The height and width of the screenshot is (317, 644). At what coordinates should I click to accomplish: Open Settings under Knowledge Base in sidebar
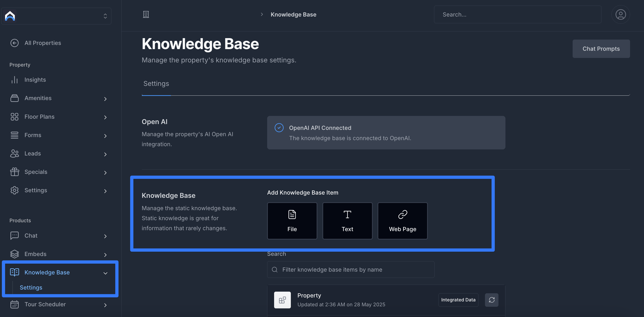(31, 287)
